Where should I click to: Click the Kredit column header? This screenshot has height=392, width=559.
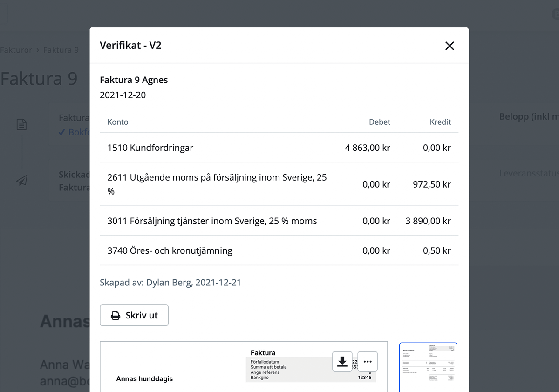[x=440, y=122]
